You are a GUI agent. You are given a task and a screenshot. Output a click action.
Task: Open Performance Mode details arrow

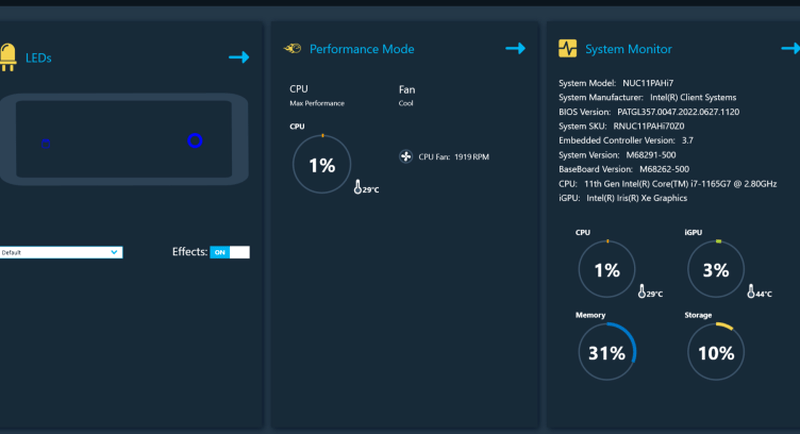point(515,48)
